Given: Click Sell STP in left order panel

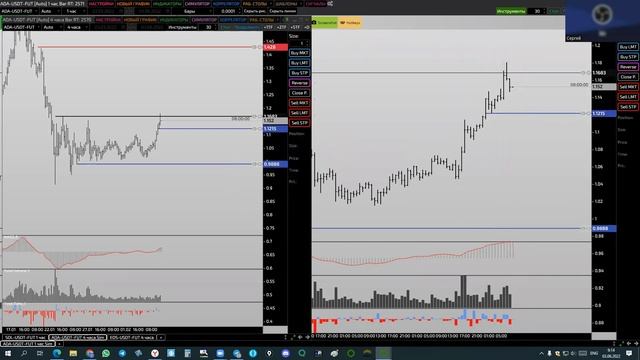Looking at the screenshot, I should tap(299, 123).
